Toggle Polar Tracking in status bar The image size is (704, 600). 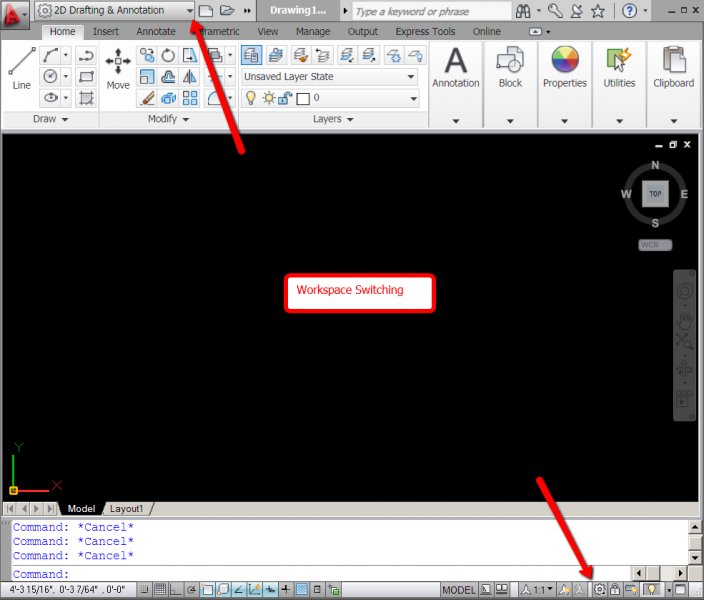click(191, 589)
